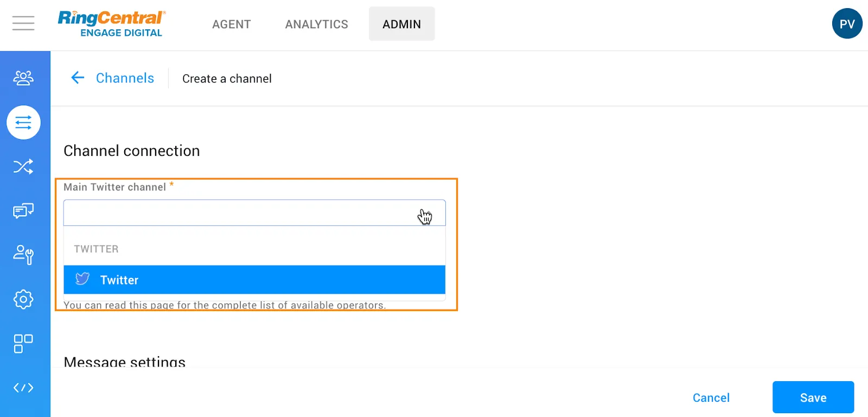This screenshot has height=417, width=868.
Task: Open the code brackets sidebar icon
Action: coord(23,388)
